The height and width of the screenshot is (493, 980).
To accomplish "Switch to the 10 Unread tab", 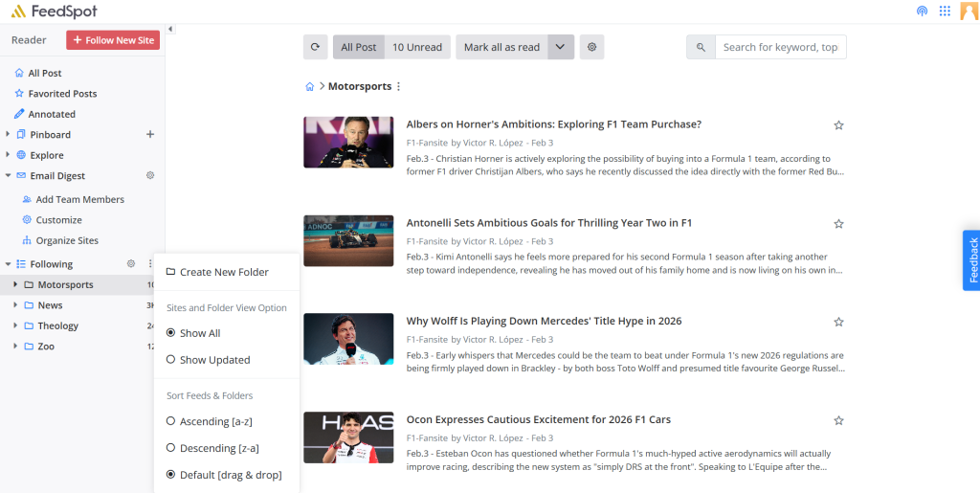I will tap(417, 47).
